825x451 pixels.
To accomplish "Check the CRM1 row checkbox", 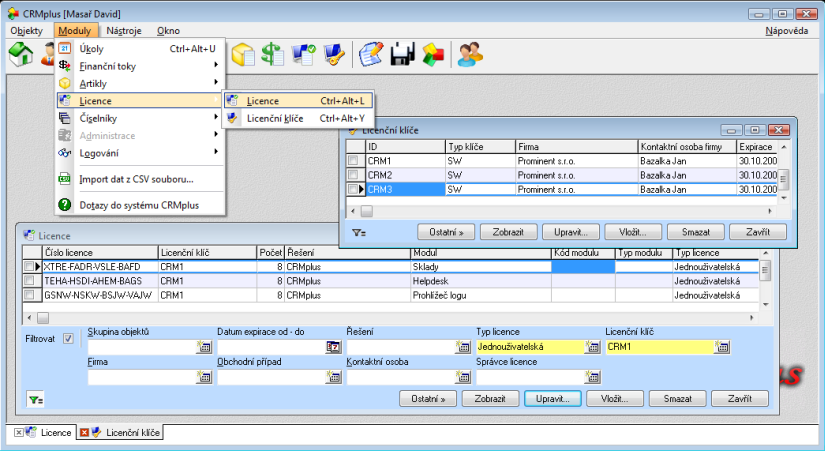I will click(353, 161).
